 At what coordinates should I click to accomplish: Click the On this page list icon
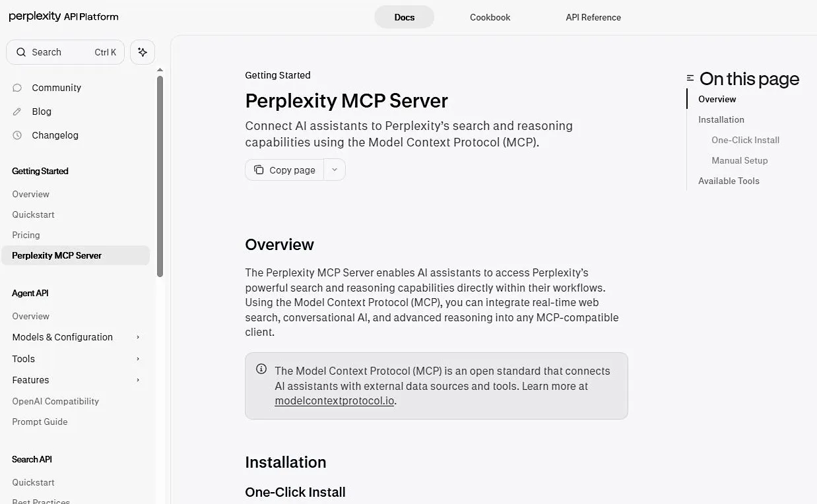coord(690,78)
